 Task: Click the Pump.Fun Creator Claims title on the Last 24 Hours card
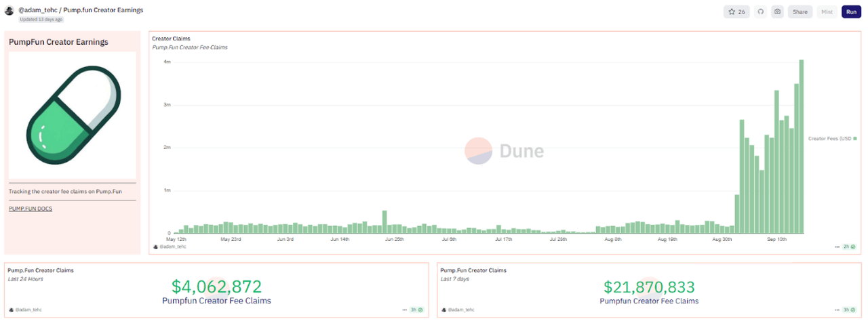41,270
